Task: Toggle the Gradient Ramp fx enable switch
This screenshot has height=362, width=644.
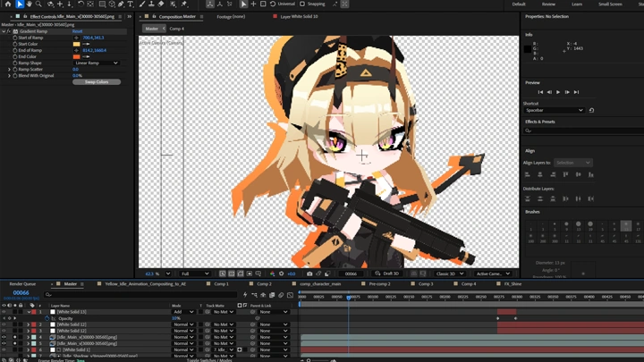Action: click(10, 31)
